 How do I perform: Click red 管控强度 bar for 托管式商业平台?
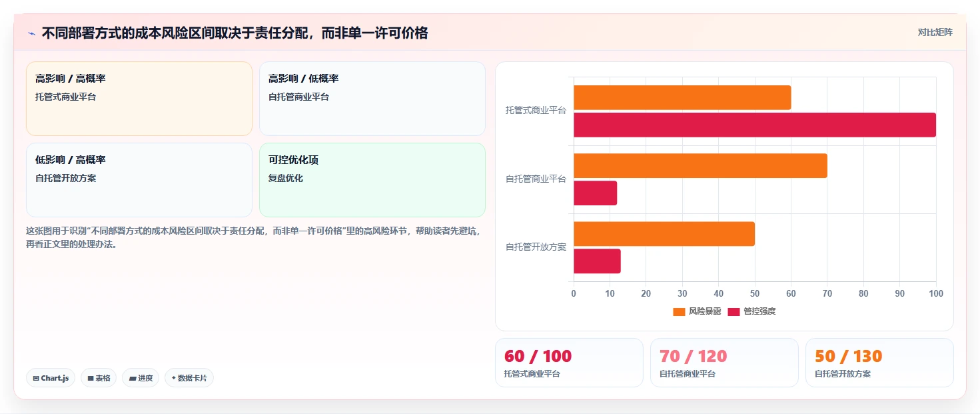click(755, 125)
